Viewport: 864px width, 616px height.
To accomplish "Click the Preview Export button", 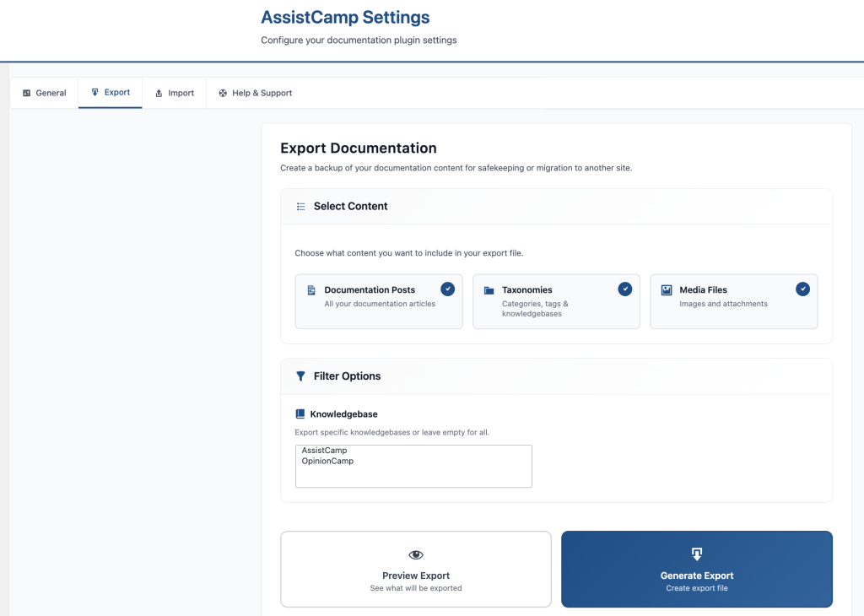I will click(415, 569).
